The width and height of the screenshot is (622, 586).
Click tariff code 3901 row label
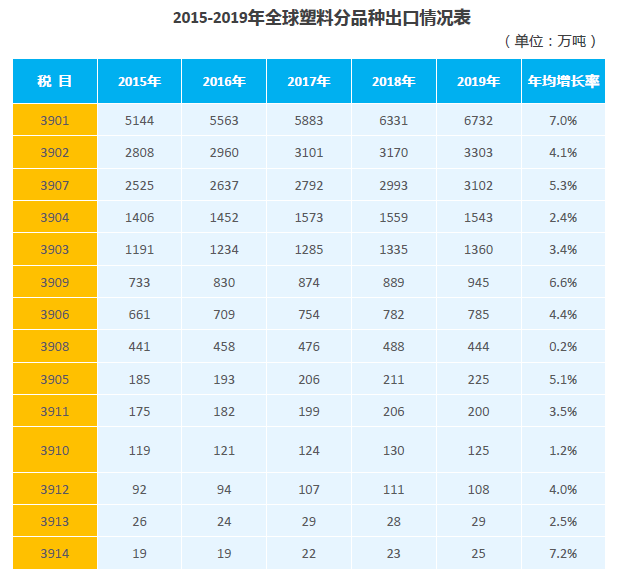click(x=55, y=120)
